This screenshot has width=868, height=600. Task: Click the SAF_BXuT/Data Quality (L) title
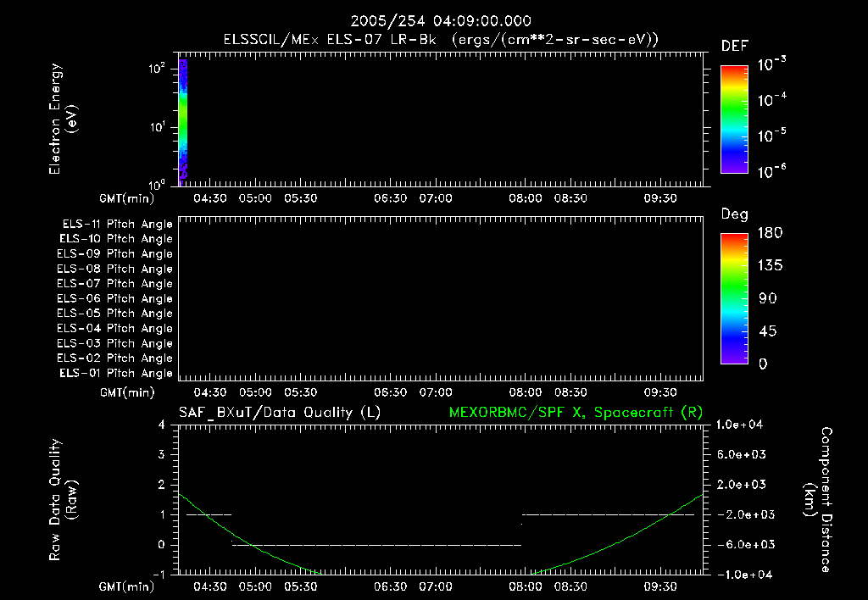click(280, 413)
